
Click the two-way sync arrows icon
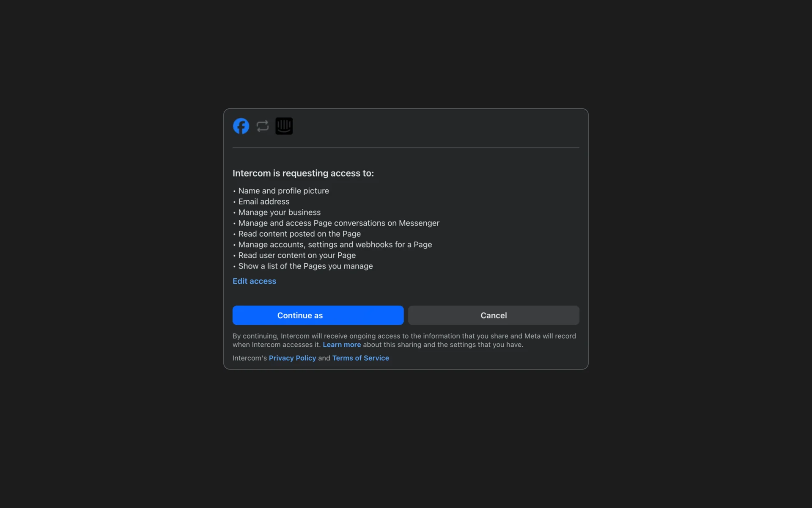coord(263,126)
